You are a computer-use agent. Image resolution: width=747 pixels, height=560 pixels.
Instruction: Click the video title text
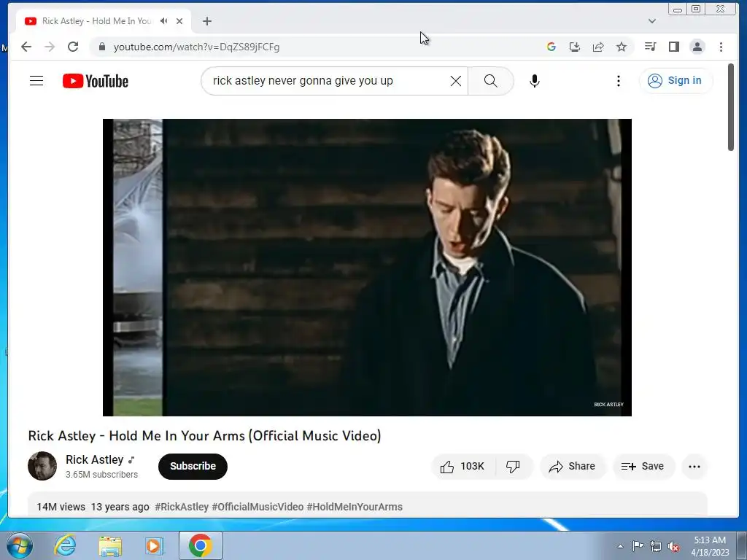[x=204, y=436]
